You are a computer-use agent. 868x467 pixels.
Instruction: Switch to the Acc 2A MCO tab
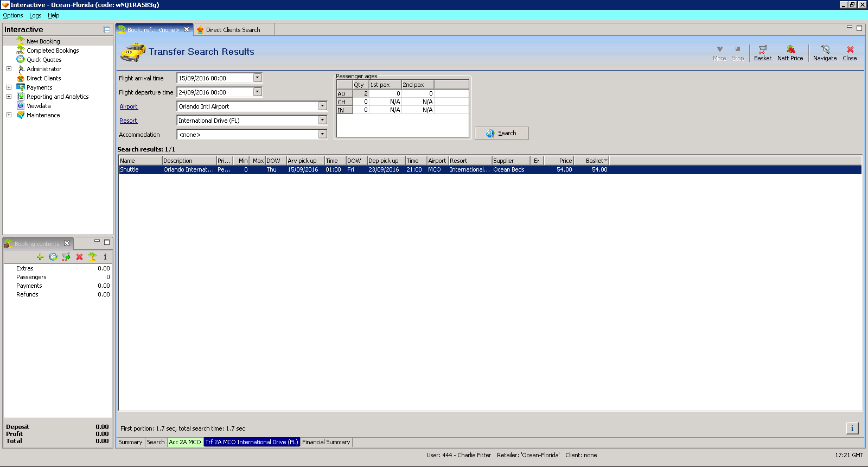(x=185, y=442)
